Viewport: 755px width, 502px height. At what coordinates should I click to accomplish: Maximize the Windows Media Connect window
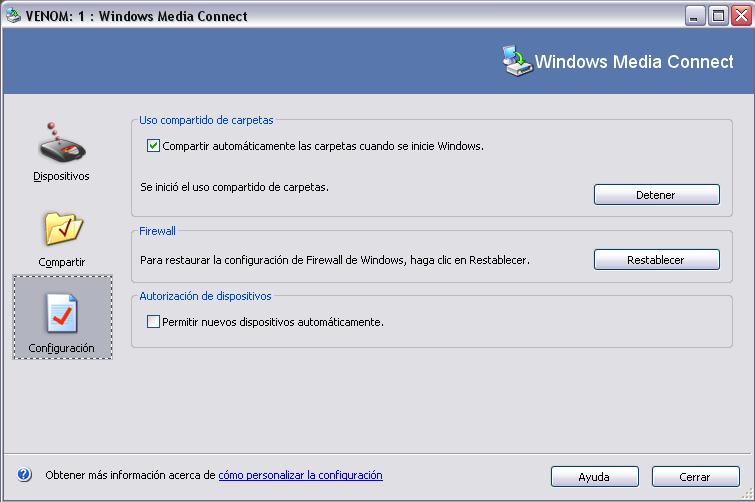pyautogui.click(x=718, y=16)
